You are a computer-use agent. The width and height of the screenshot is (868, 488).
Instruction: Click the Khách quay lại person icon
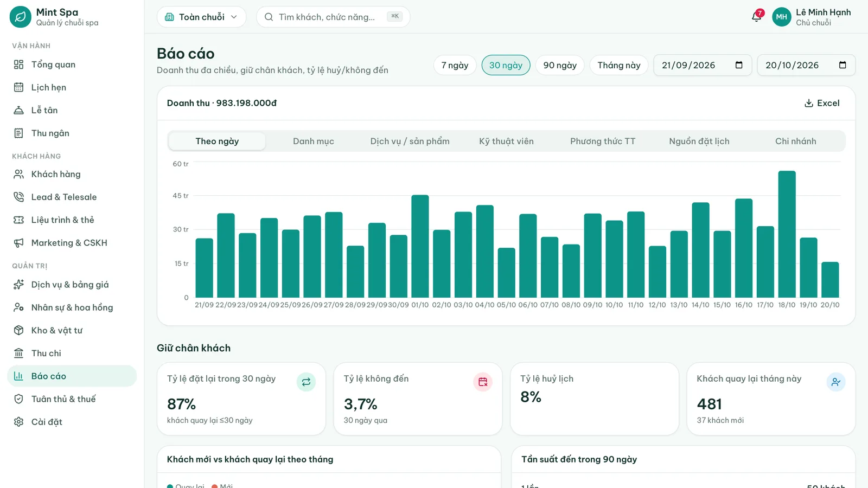[836, 382]
